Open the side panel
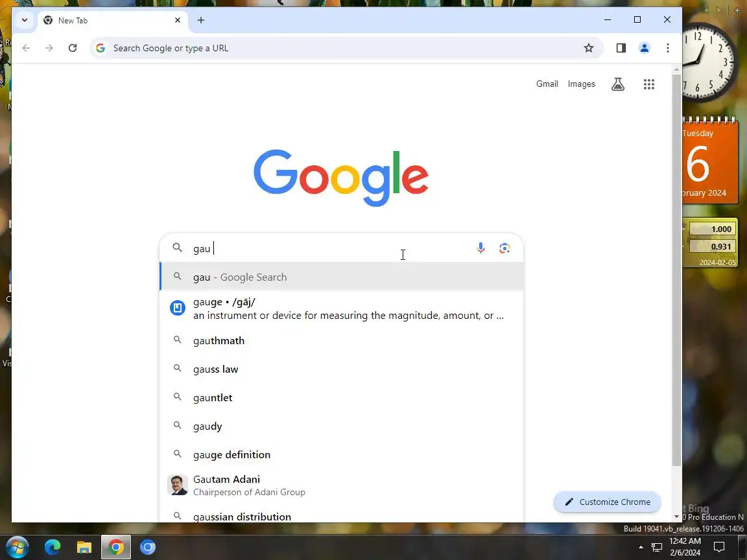 [x=621, y=47]
